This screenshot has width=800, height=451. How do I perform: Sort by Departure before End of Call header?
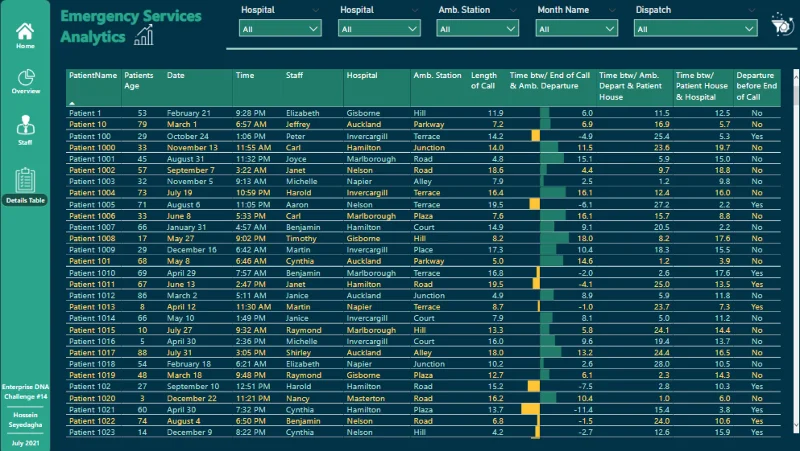pos(757,86)
